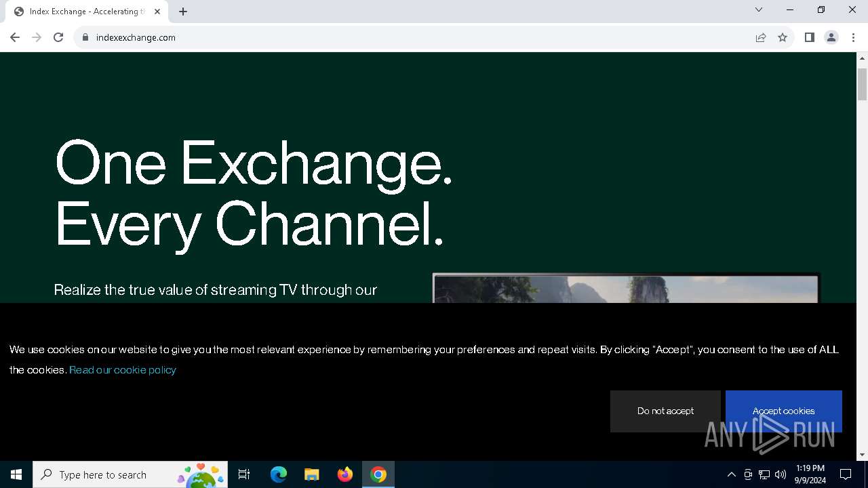Focus the address bar URL field
The image size is (868, 488).
(x=420, y=37)
